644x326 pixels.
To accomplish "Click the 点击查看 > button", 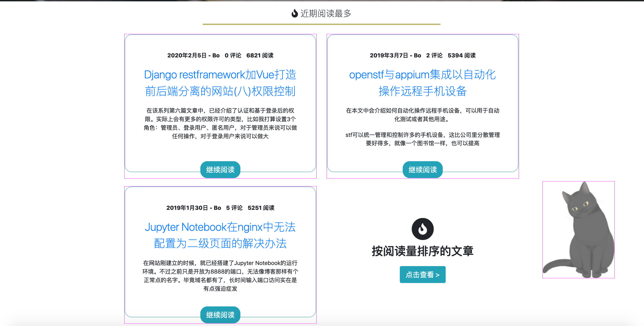I will (423, 274).
